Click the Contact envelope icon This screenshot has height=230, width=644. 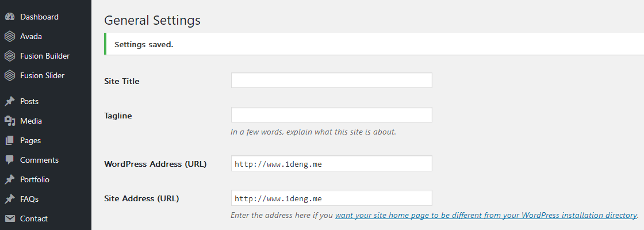tap(9, 219)
